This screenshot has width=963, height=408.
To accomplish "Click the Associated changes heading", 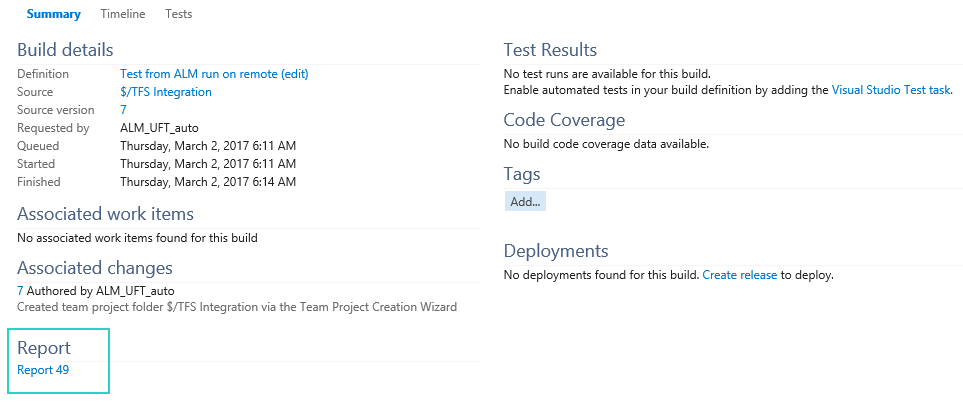I will [x=95, y=268].
